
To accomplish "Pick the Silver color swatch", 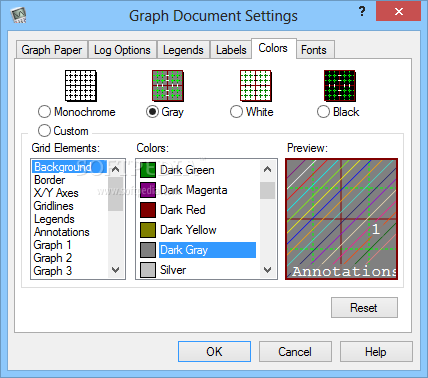I will click(148, 270).
